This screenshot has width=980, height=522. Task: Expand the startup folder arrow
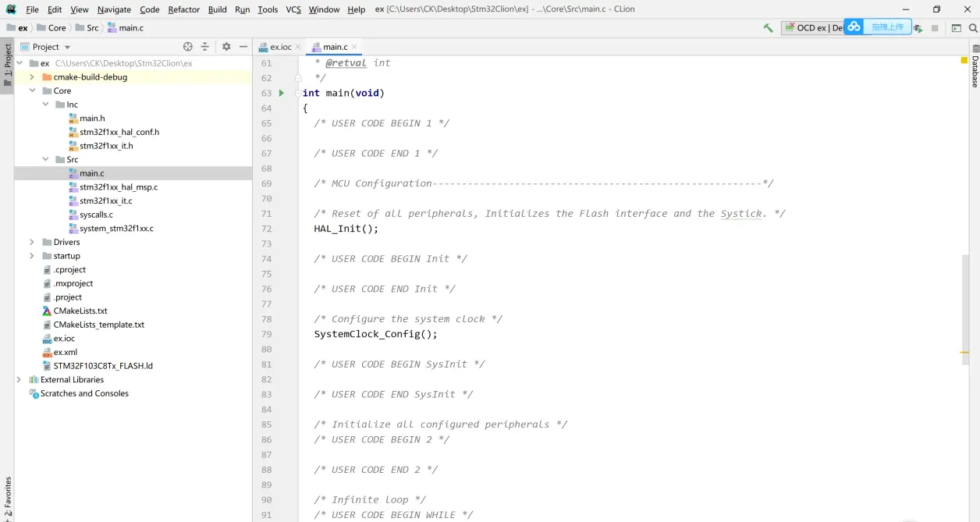pos(32,256)
